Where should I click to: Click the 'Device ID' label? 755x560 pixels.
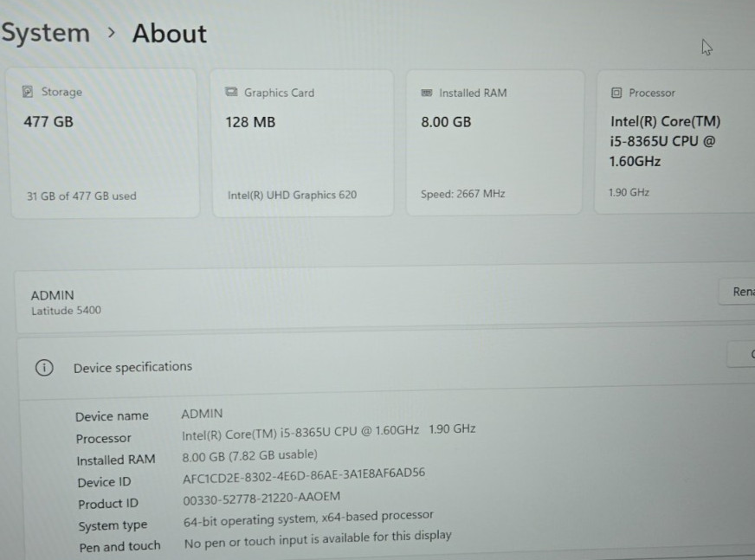[104, 482]
